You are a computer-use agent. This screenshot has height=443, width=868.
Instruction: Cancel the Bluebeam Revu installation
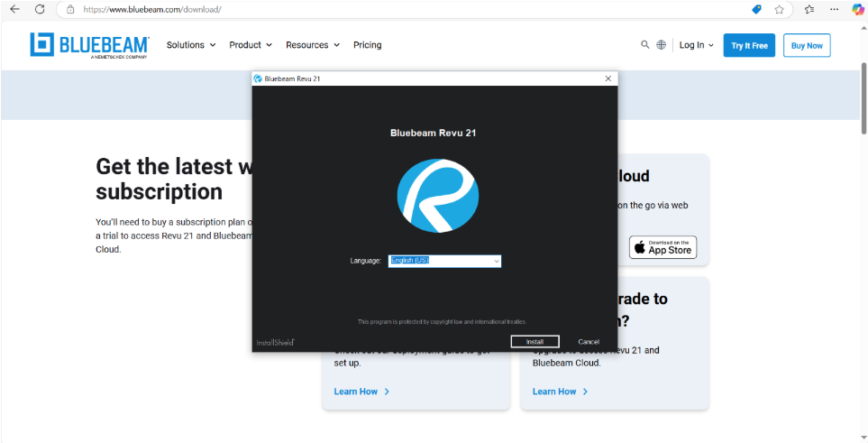pos(589,342)
